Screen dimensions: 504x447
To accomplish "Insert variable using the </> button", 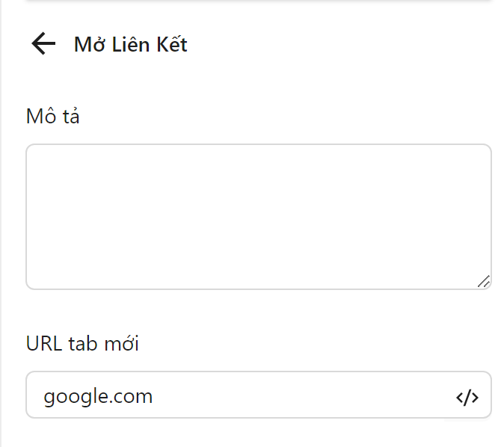I will [467, 397].
